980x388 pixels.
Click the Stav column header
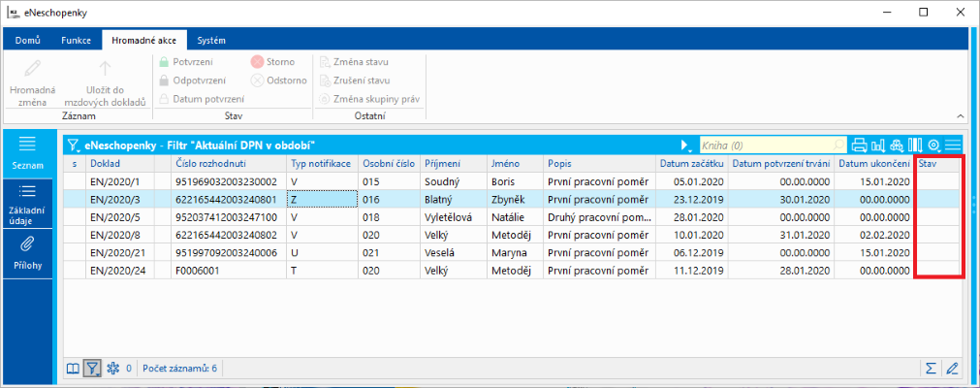click(x=937, y=163)
